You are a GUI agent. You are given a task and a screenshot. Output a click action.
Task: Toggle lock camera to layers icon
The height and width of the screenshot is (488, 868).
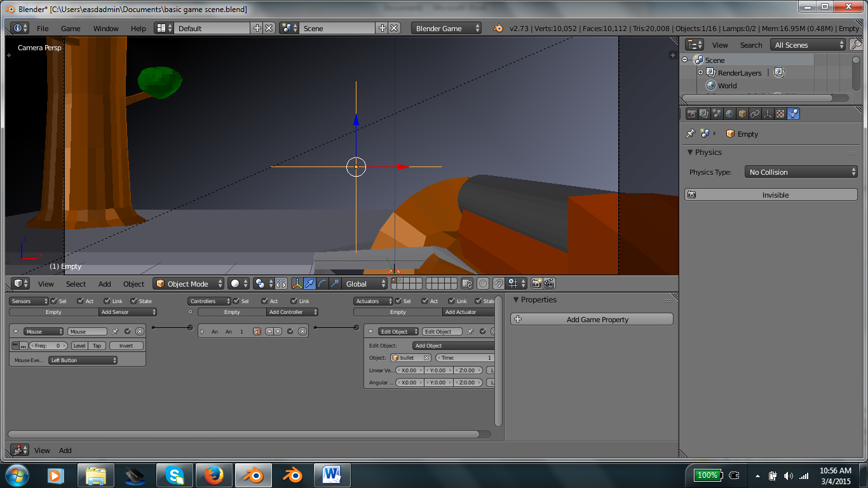pyautogui.click(x=467, y=284)
